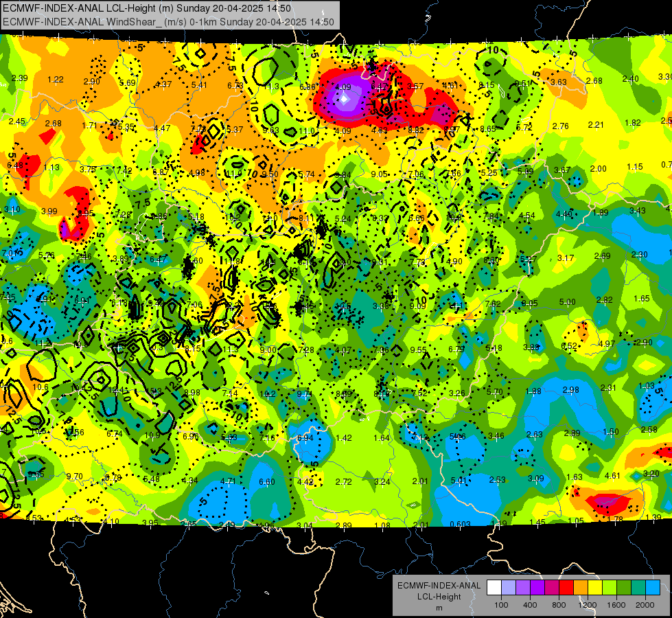Select the vivid violet legend swatch
Image resolution: width=672 pixels, height=618 pixels.
point(537,588)
